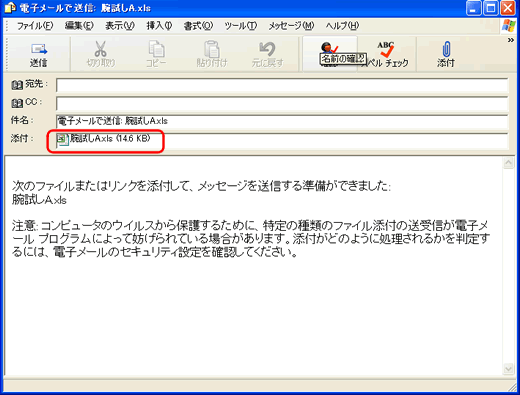Click the 腕試しA.xls line in message body
The width and height of the screenshot is (520, 395).
tap(39, 200)
